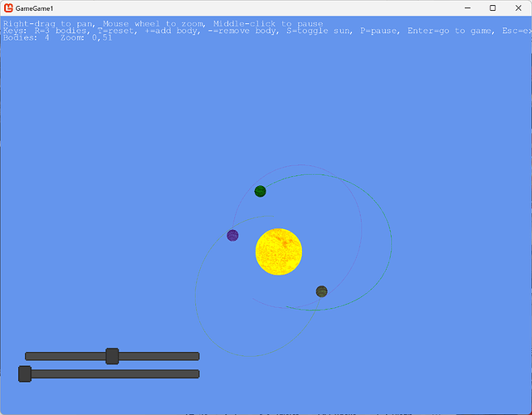Click the "Zoom: 0,51" readout
The image size is (532, 415).
click(x=86, y=37)
